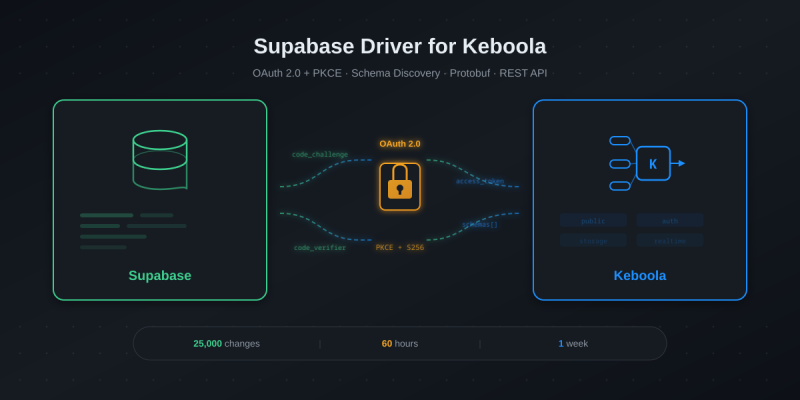Select the public schema chip

point(593,221)
